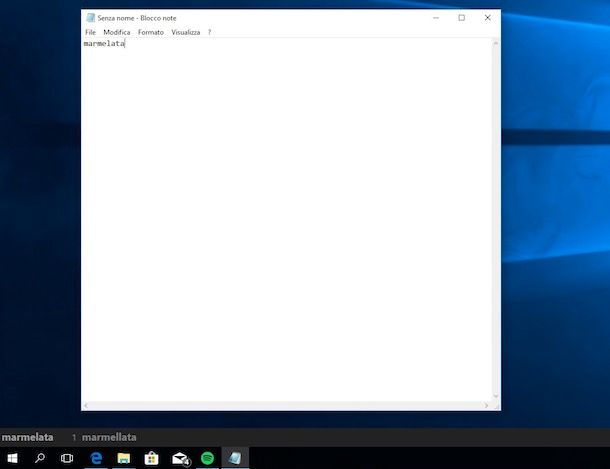Click the Notepad icon in the title bar
610x469 pixels.
91,18
